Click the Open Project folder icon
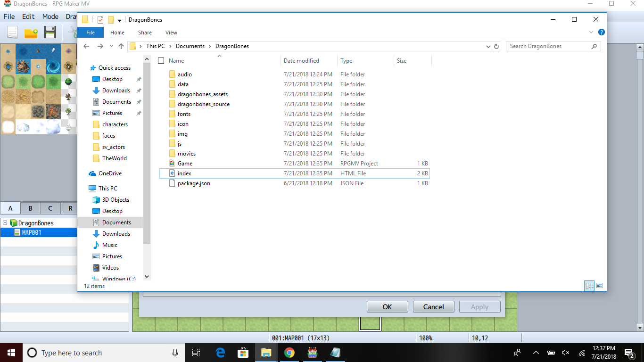 tap(31, 33)
